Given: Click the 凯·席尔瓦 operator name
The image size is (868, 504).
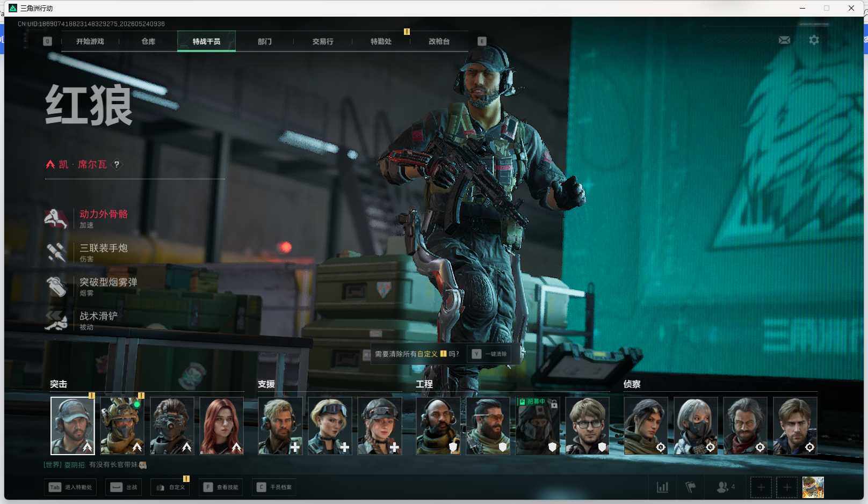Looking at the screenshot, I should 83,164.
